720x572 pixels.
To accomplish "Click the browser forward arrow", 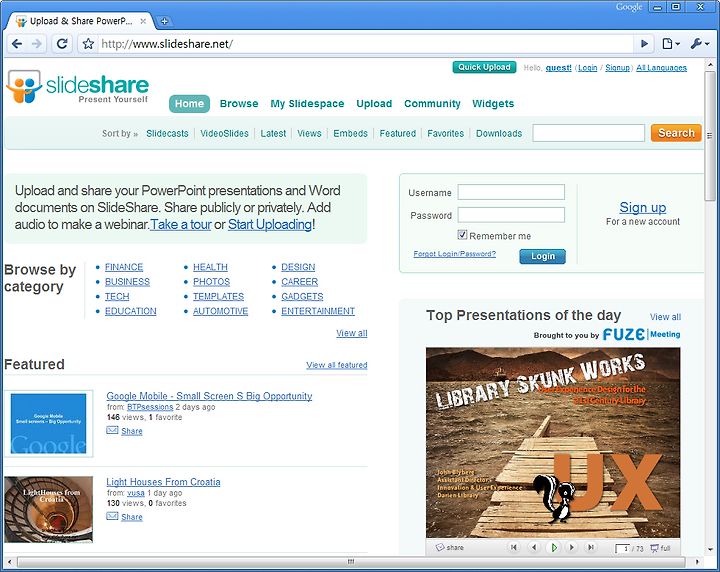I will tap(37, 44).
